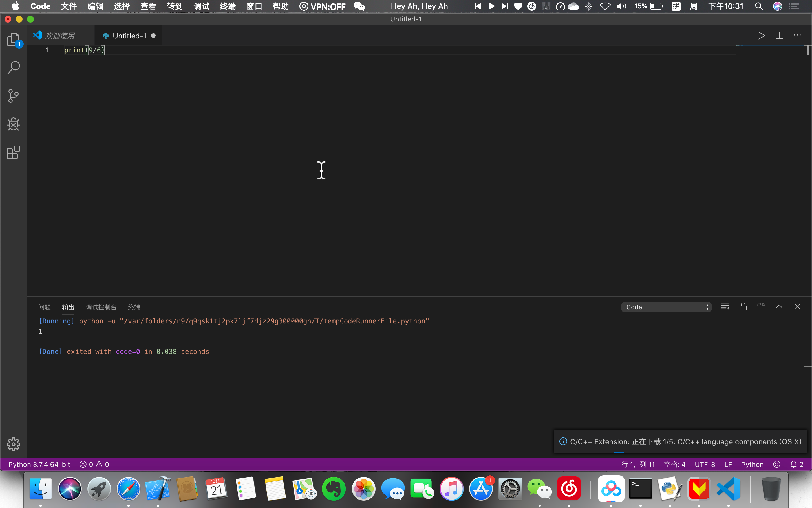
Task: Like the song with heart icon
Action: (518, 6)
